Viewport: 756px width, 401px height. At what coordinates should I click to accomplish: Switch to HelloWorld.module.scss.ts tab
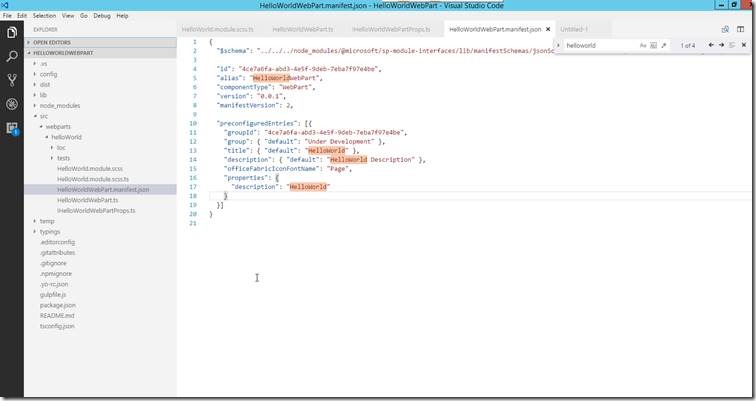click(x=217, y=29)
